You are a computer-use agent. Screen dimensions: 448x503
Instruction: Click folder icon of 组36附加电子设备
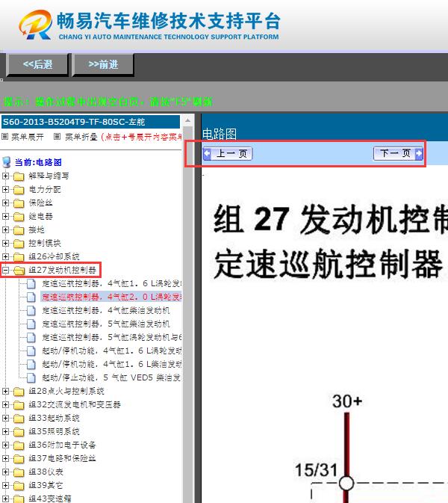tap(19, 445)
